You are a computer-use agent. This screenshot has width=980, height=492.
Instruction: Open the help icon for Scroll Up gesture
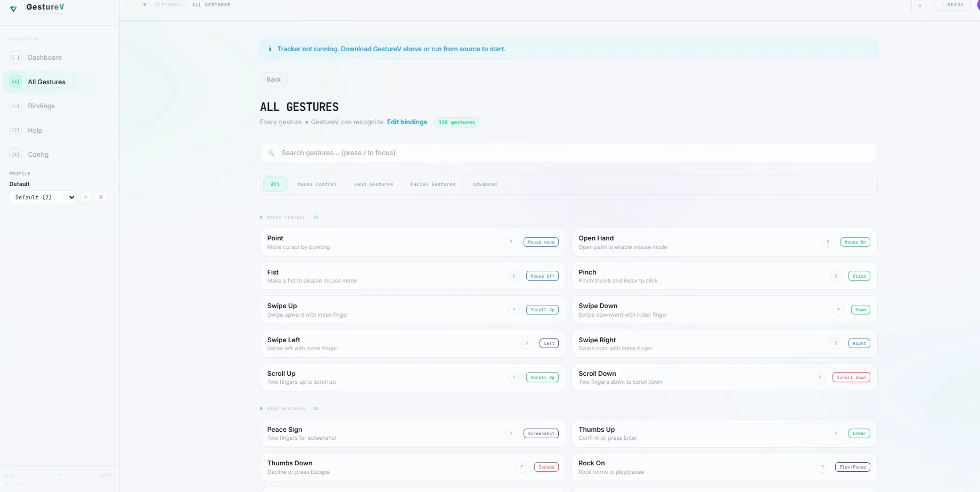click(514, 377)
